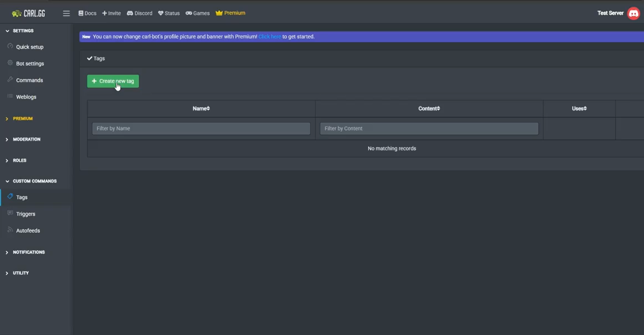Viewport: 644px width, 335px height.
Task: Open the Premium link in navbar
Action: click(x=231, y=13)
